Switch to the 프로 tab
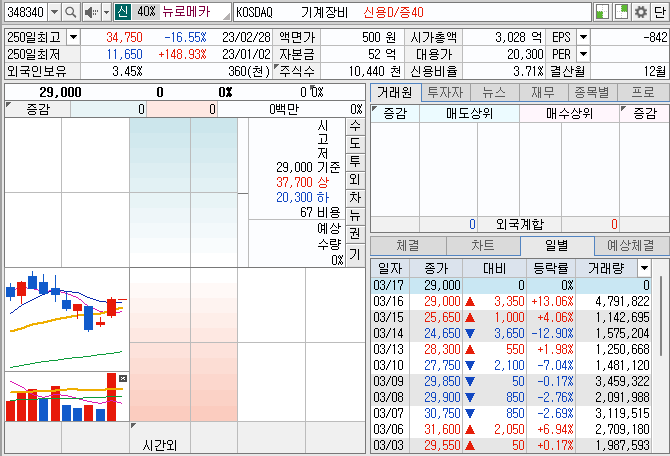 [643, 92]
